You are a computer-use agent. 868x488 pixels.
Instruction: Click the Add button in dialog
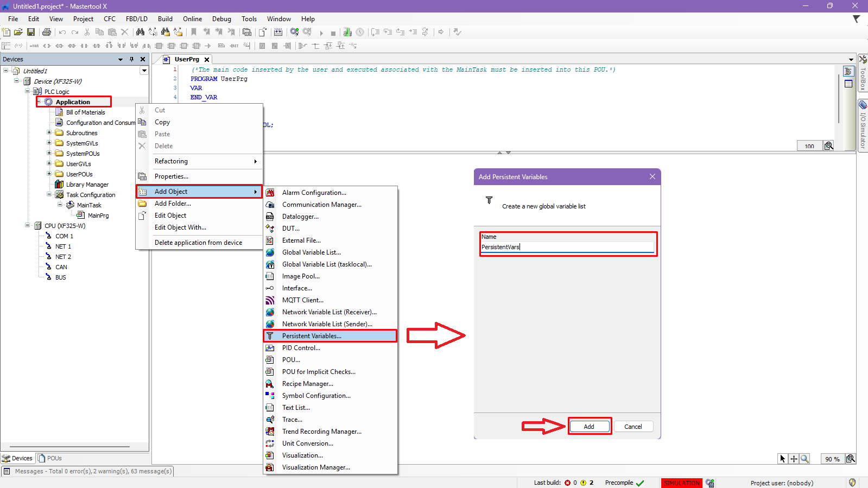tap(589, 427)
